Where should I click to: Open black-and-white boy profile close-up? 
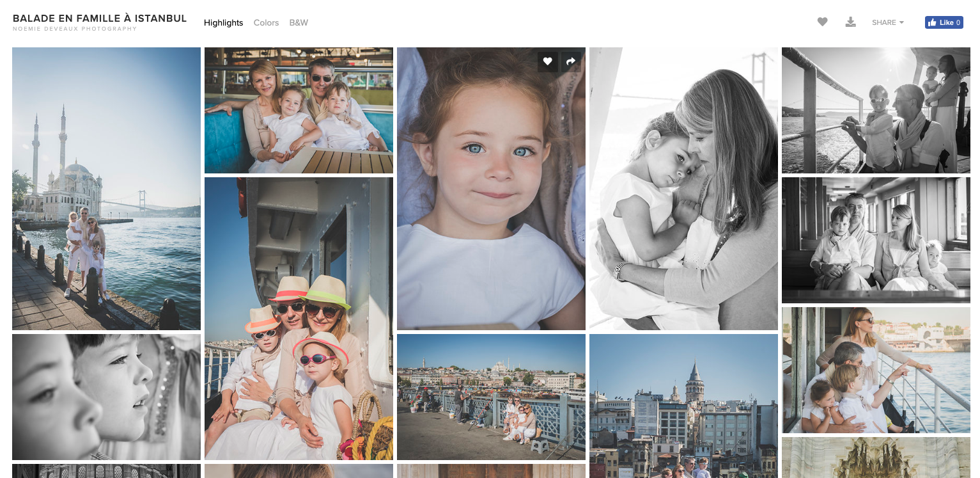[x=106, y=397]
